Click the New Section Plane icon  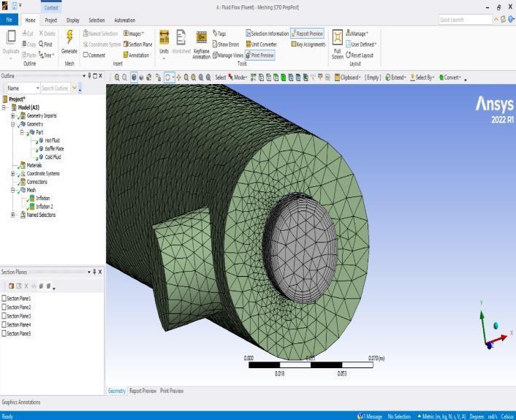click(x=12, y=286)
